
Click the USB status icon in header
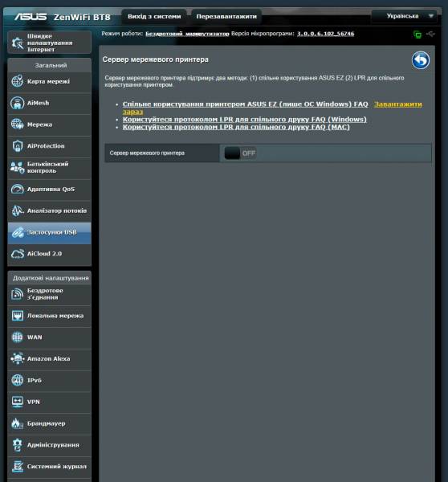pos(431,34)
